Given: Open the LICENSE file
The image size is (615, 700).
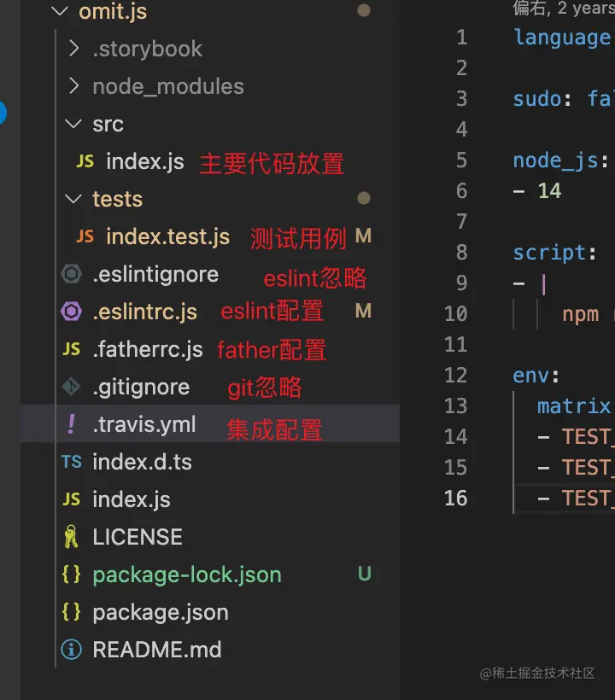Looking at the screenshot, I should point(138,537).
